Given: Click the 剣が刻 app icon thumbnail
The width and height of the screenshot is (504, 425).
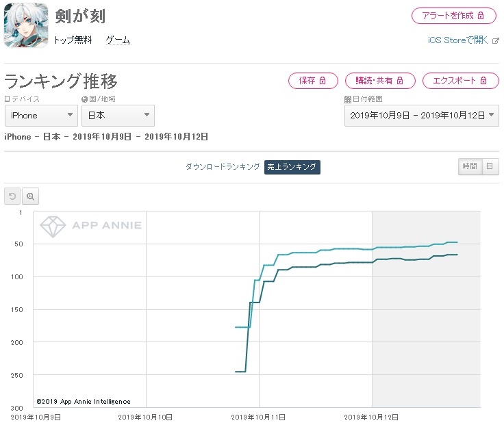Looking at the screenshot, I should coord(26,25).
